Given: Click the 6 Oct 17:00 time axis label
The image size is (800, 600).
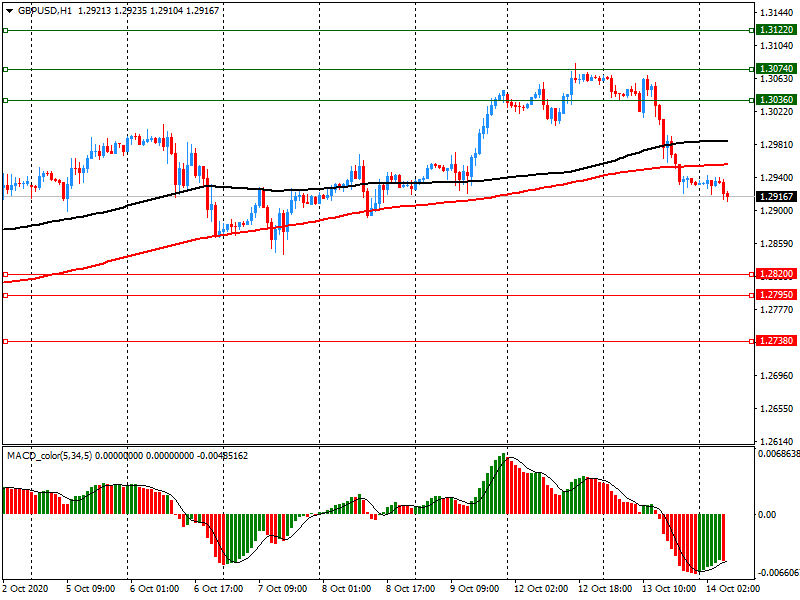Looking at the screenshot, I should 219,589.
